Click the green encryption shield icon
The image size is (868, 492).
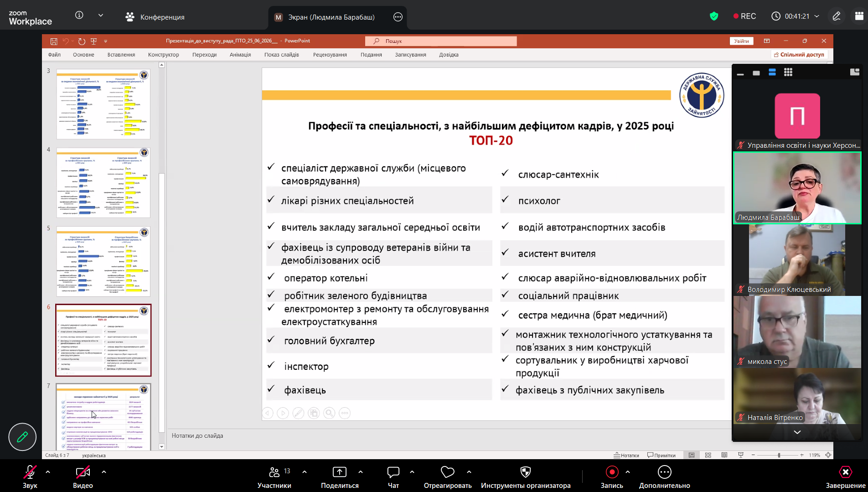click(x=714, y=16)
